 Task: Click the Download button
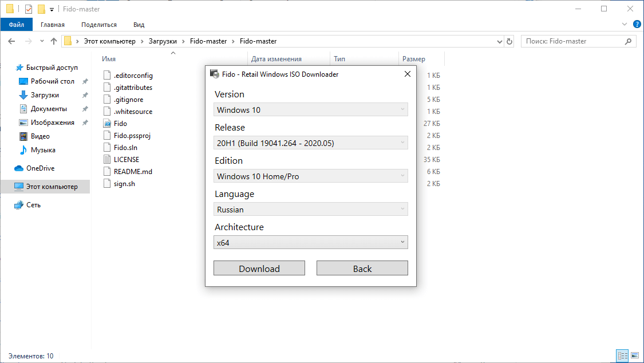coord(259,268)
